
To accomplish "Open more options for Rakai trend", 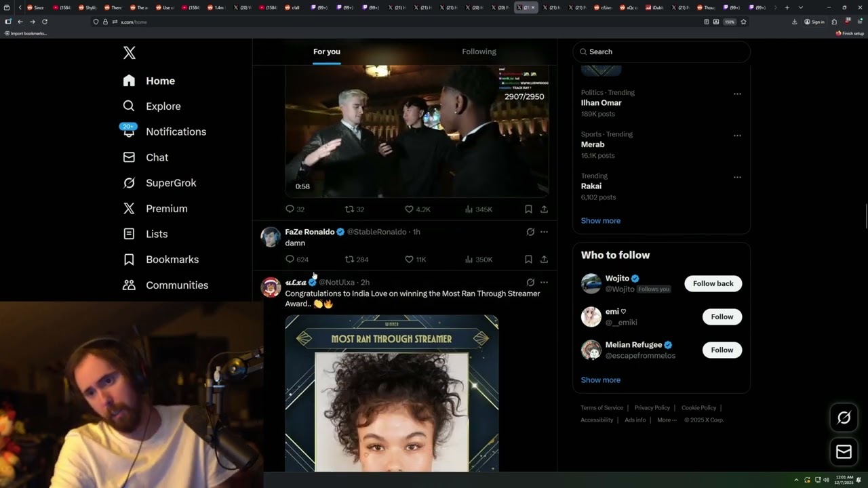I will tap(737, 177).
